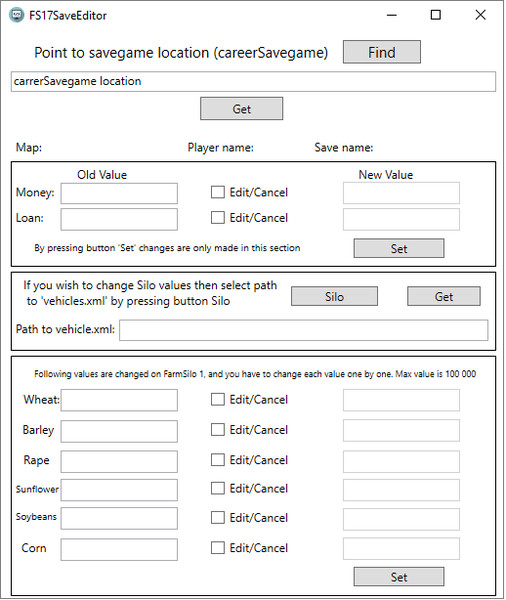Click the Path to vehicle.xml input field

pyautogui.click(x=304, y=330)
